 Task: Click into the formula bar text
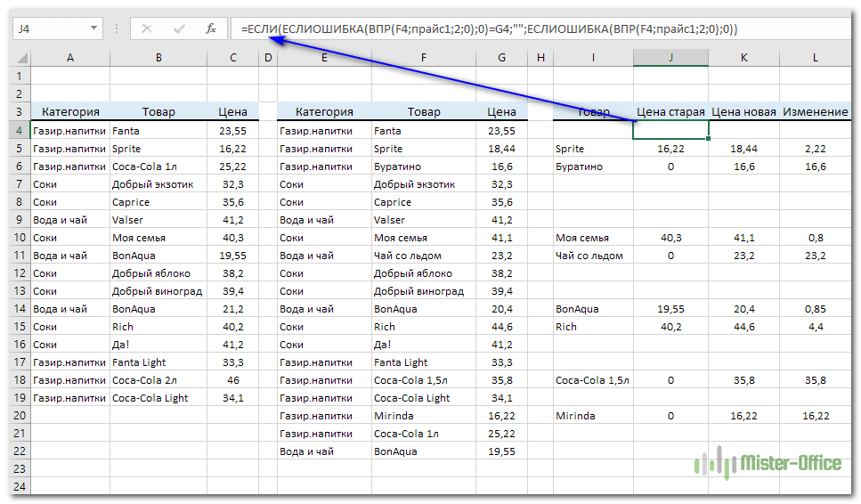click(489, 28)
